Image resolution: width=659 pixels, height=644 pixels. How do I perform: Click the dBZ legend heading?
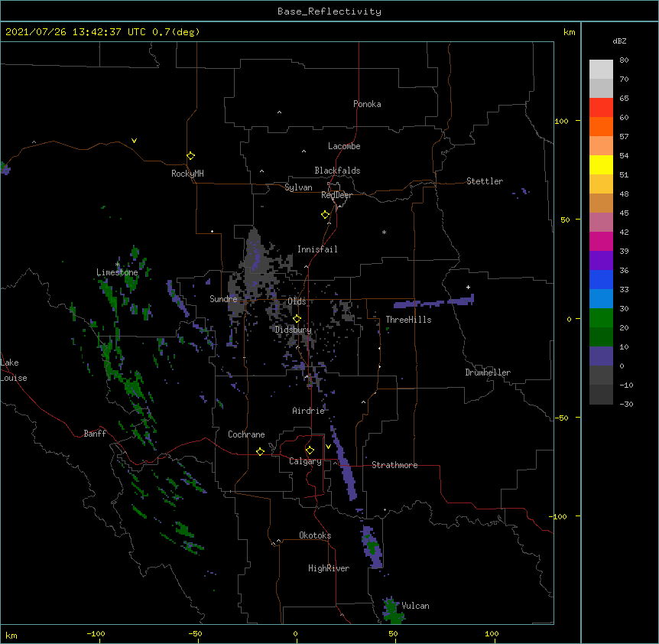point(619,41)
